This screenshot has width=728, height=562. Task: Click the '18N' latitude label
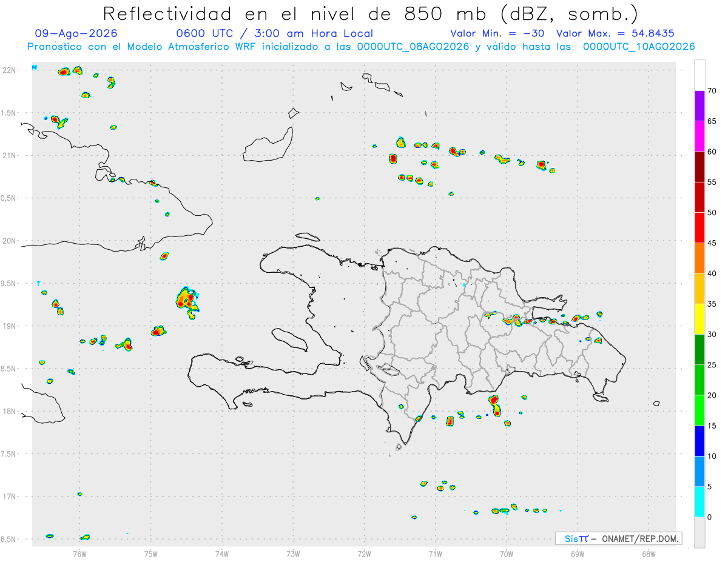pos(9,411)
